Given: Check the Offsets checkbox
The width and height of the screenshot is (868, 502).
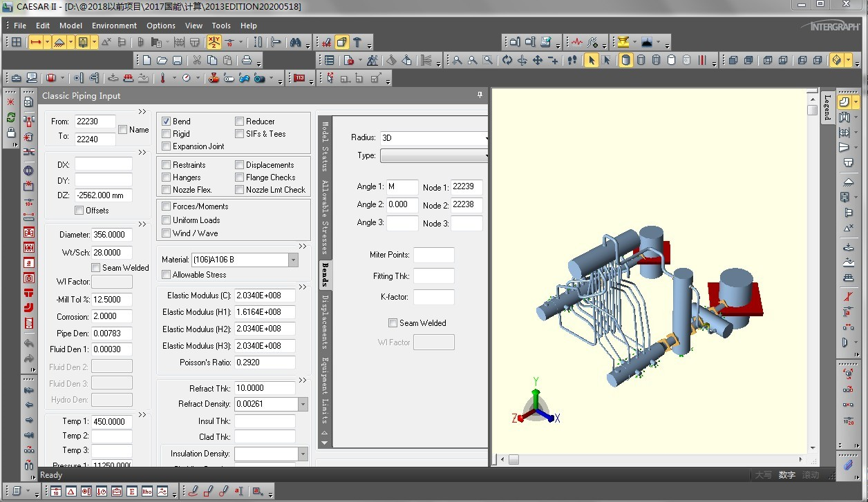Looking at the screenshot, I should click(x=79, y=211).
